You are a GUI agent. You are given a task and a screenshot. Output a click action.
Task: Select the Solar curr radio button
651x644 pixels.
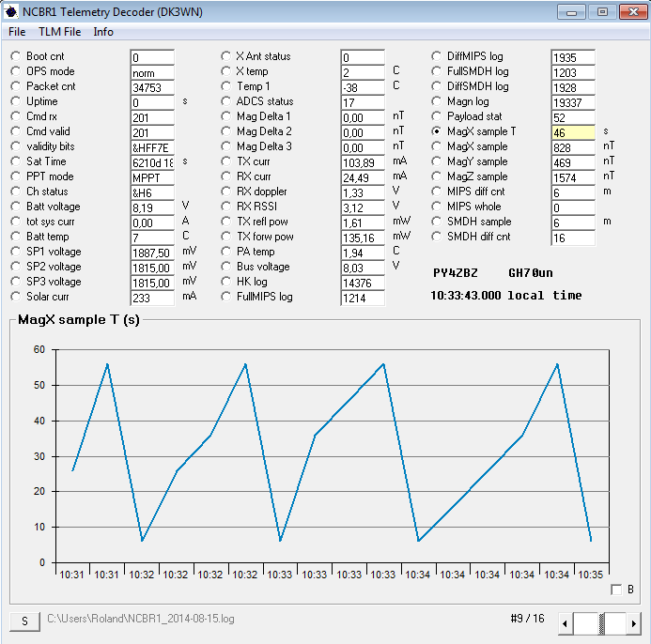[16, 297]
